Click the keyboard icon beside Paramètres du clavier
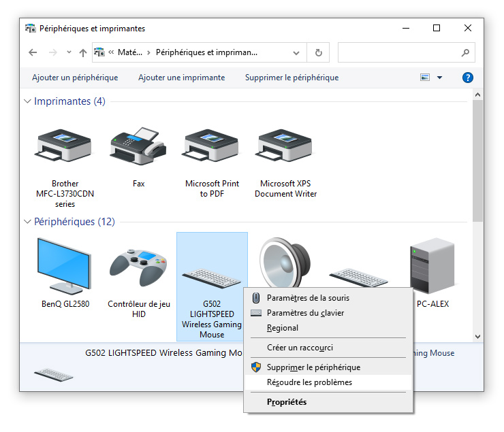The image size is (504, 432). pos(256,313)
